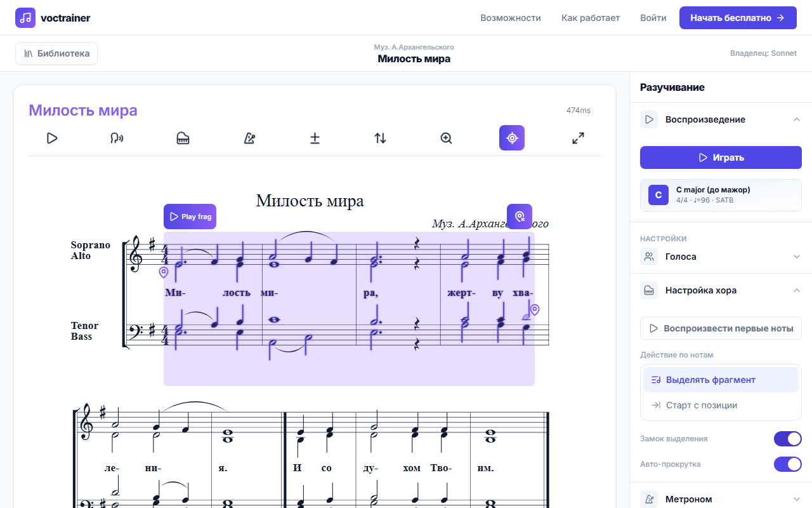Click the C key badge
The height and width of the screenshot is (508, 812).
658,195
